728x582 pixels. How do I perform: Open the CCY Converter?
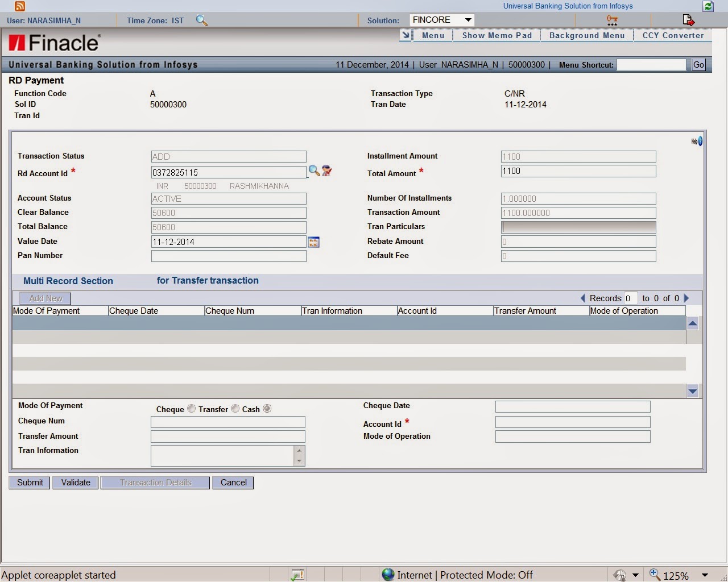(x=673, y=35)
